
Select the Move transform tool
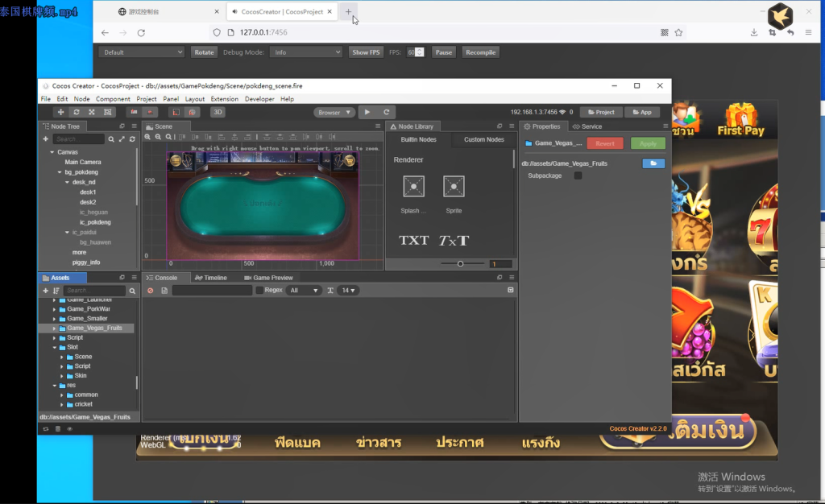point(60,112)
